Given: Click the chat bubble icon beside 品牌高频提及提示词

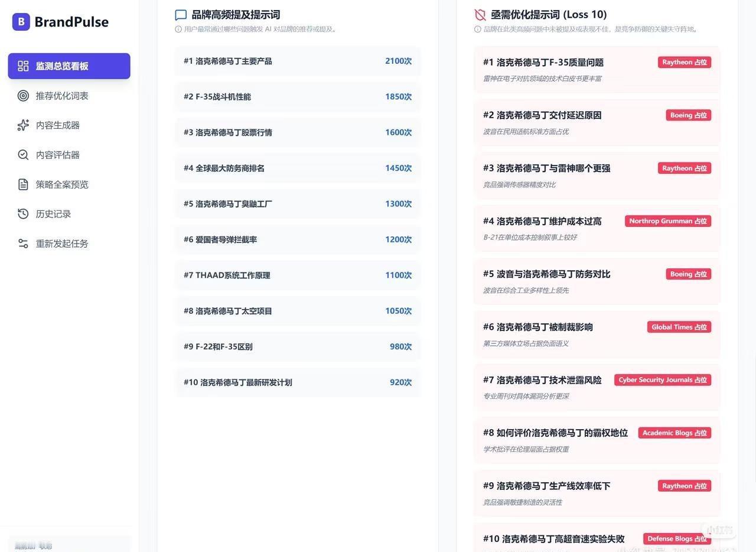Looking at the screenshot, I should pos(181,15).
